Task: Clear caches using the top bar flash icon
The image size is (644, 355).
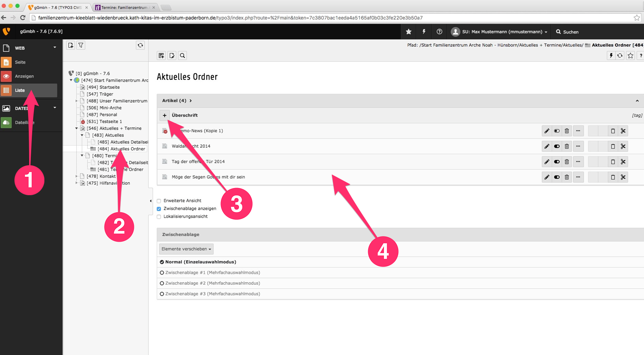Action: [424, 32]
